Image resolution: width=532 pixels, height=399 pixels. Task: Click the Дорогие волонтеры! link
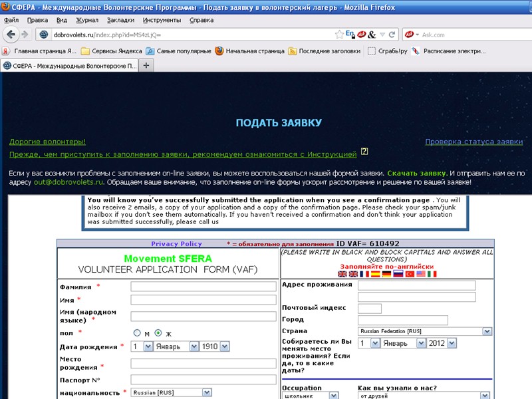coord(47,142)
